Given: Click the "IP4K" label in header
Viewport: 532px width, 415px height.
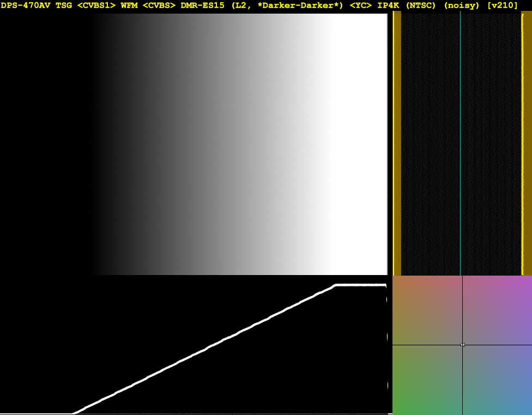Looking at the screenshot, I should 389,5.
